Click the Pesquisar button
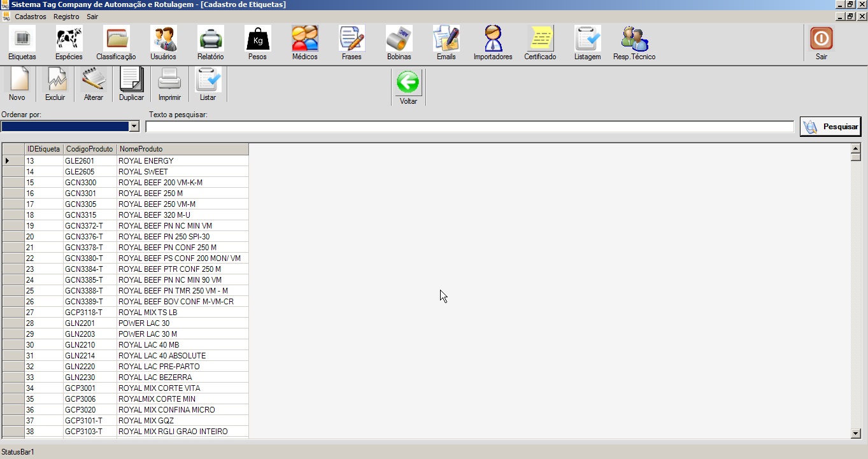 (830, 127)
